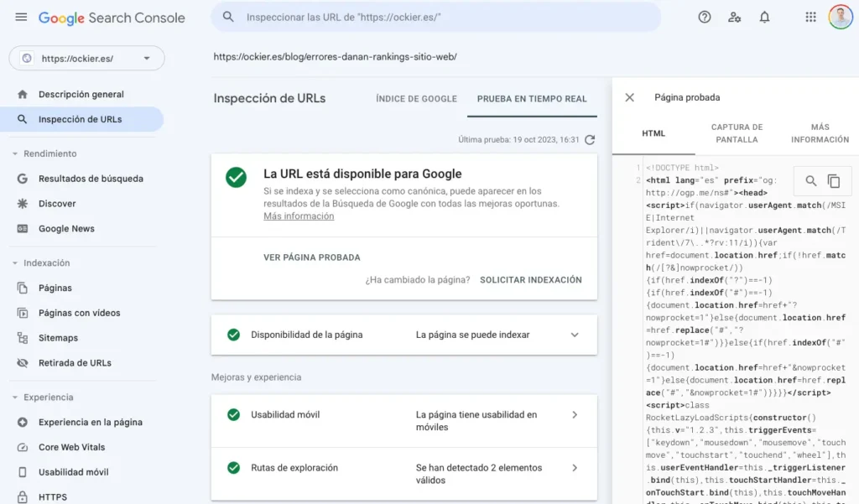Click the HTTPS padlock icon
This screenshot has width=859, height=504.
(x=23, y=497)
